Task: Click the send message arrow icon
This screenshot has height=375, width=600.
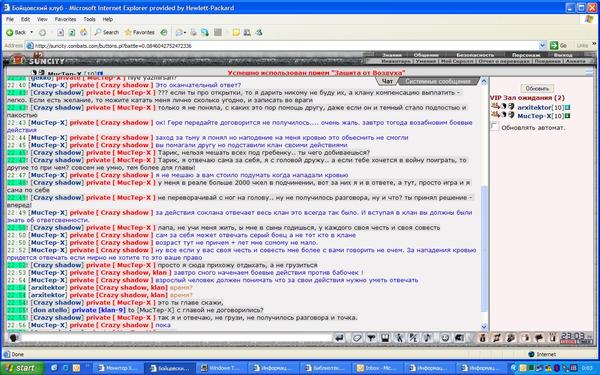Action: pos(339,338)
